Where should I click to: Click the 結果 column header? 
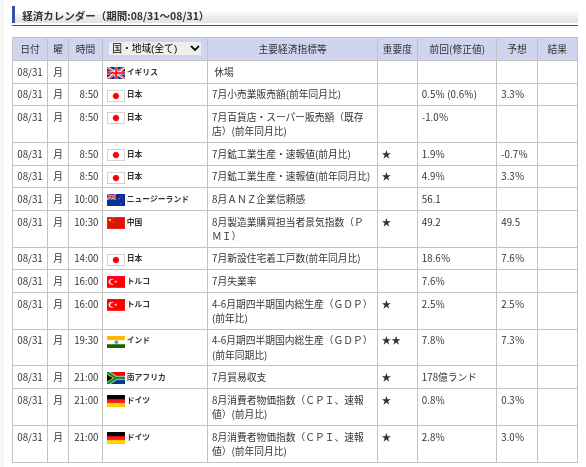(x=557, y=49)
